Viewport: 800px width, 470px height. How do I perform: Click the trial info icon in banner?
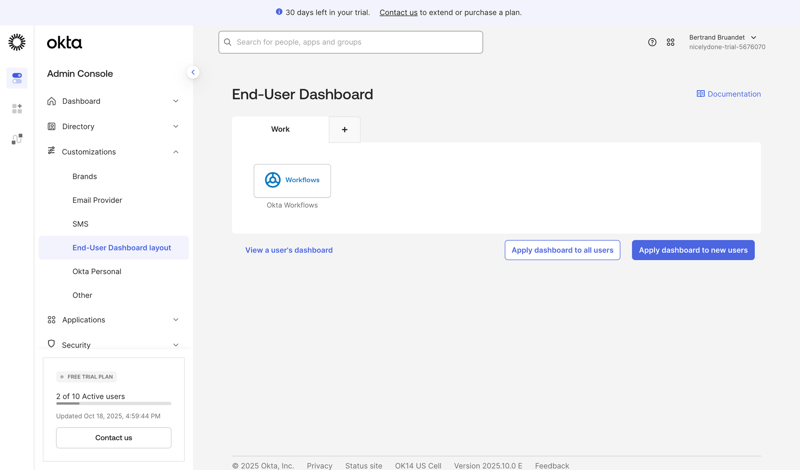(279, 12)
